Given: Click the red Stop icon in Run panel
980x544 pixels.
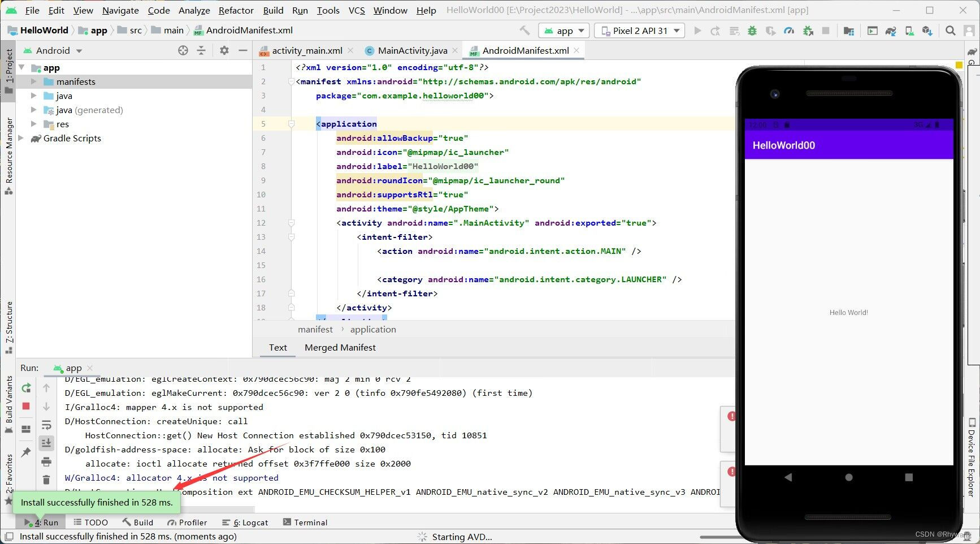Looking at the screenshot, I should [x=26, y=406].
